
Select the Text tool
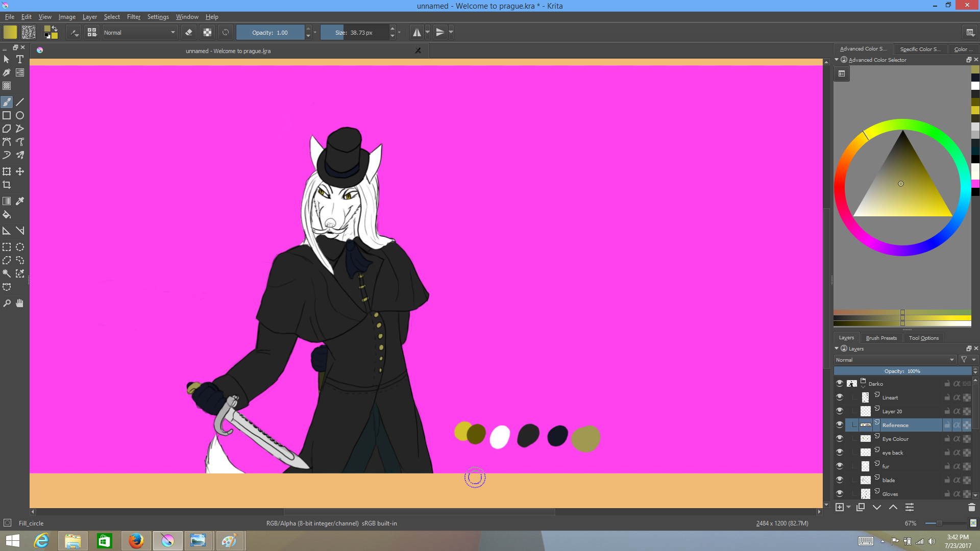20,59
